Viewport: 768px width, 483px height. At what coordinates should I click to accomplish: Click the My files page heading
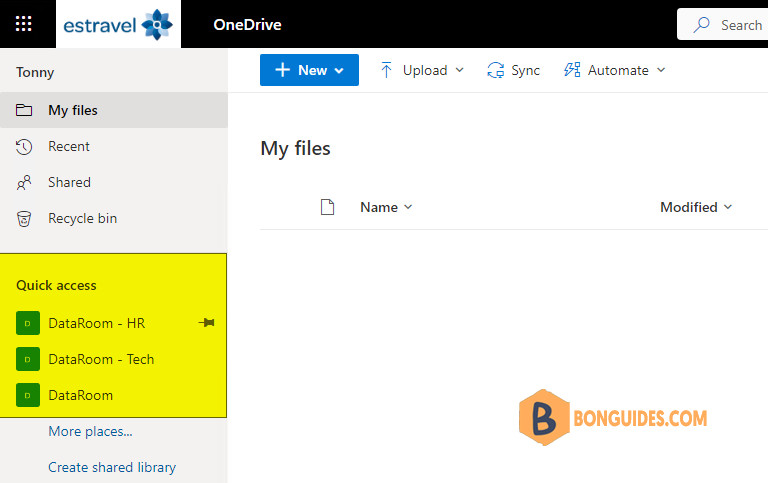point(295,148)
